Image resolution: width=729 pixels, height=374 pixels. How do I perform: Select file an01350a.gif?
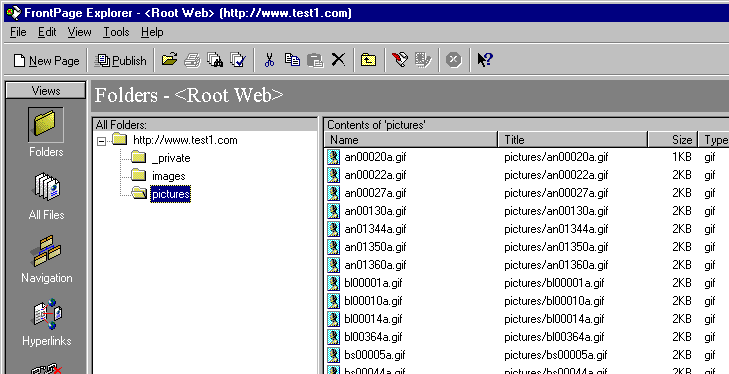pyautogui.click(x=375, y=247)
